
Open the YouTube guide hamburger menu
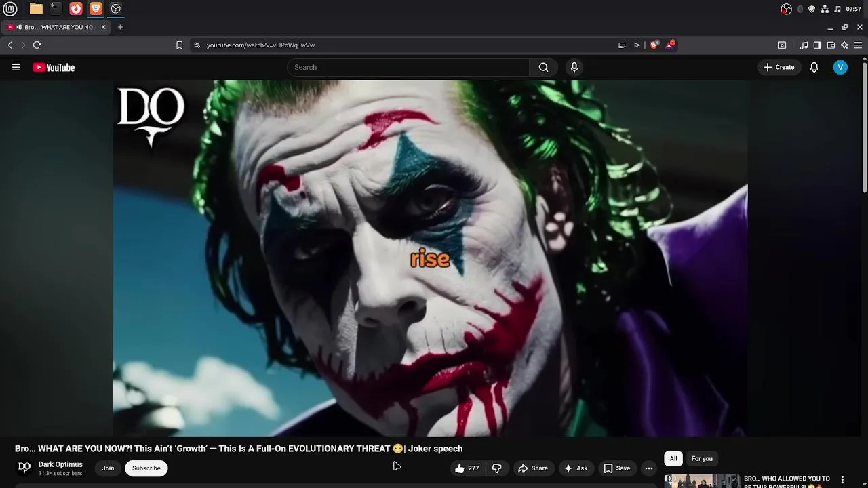tap(16, 67)
